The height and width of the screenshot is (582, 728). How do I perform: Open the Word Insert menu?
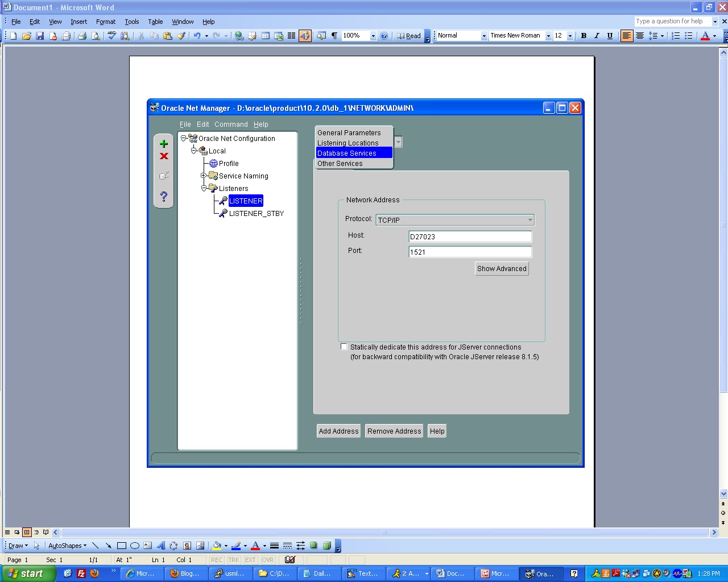click(x=78, y=22)
